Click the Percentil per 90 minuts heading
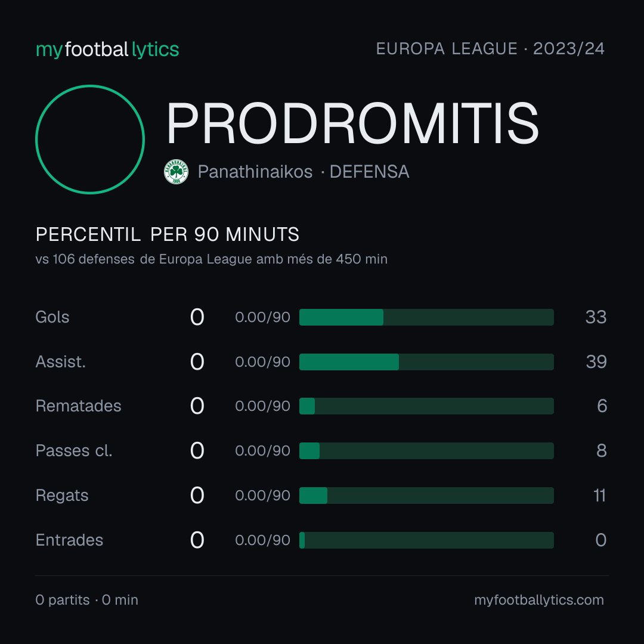The image size is (644, 644). (167, 234)
